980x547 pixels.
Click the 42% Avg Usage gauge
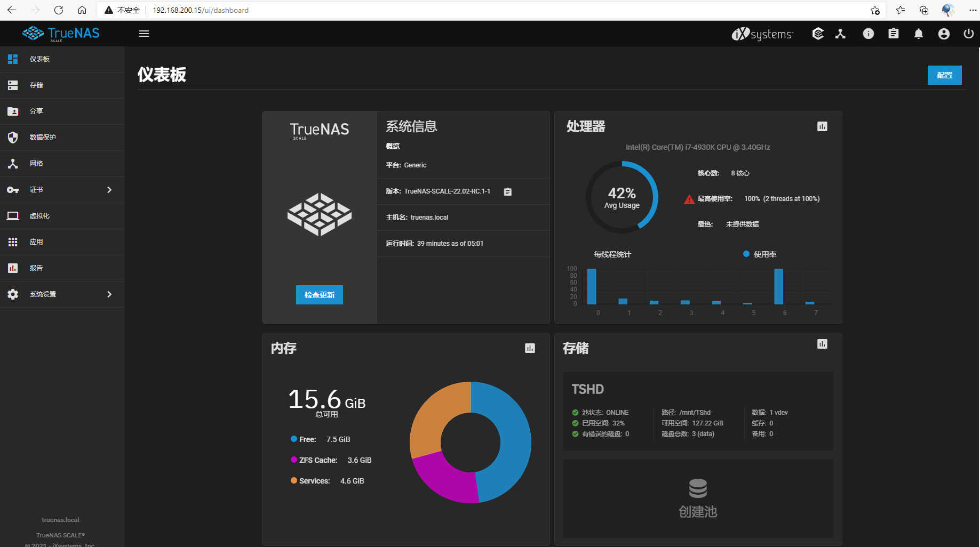[x=622, y=197]
